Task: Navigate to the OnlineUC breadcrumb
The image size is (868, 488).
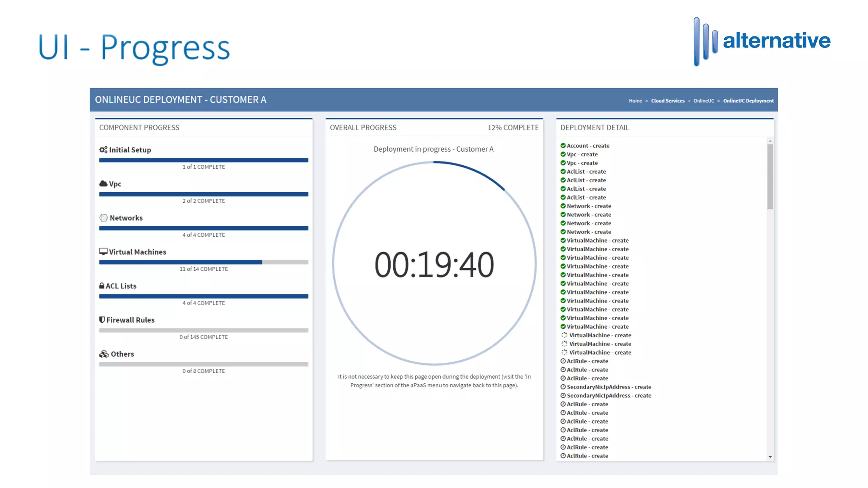Action: pos(704,101)
